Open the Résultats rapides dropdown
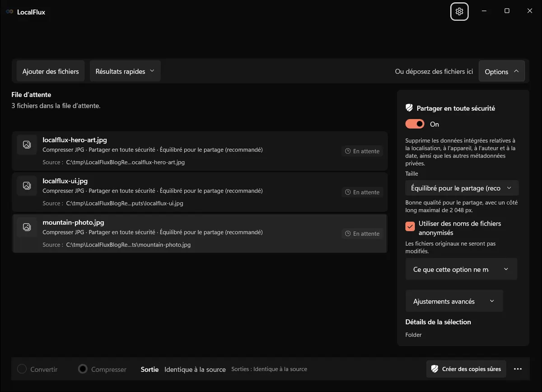 [x=125, y=71]
